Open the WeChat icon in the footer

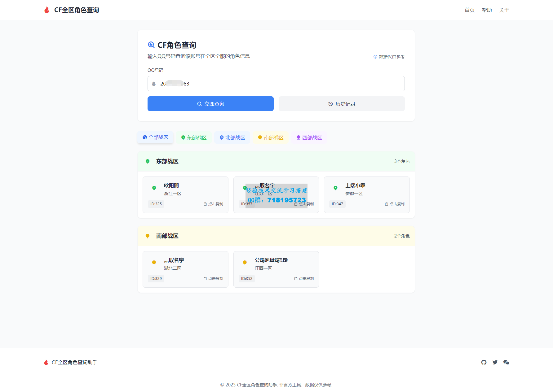(506, 362)
